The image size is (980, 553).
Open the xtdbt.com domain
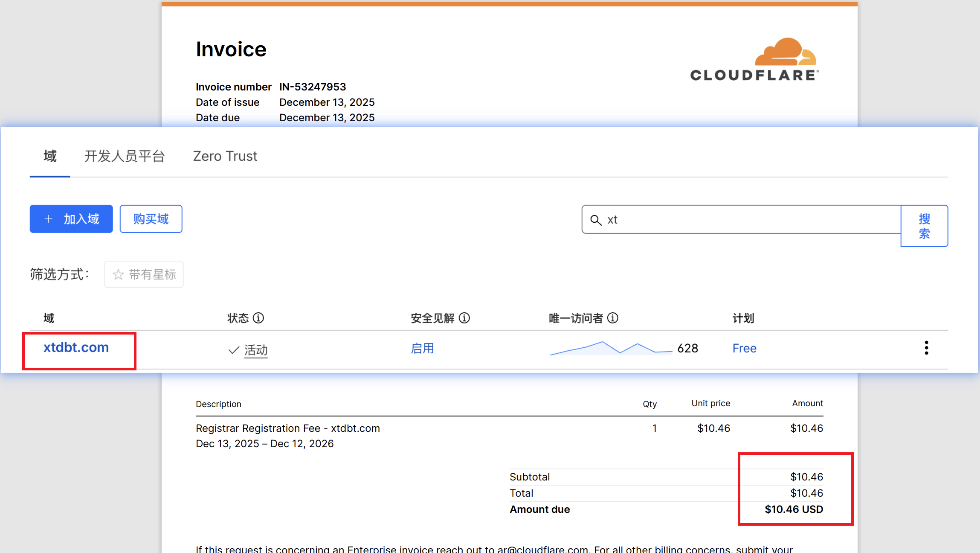pos(76,347)
